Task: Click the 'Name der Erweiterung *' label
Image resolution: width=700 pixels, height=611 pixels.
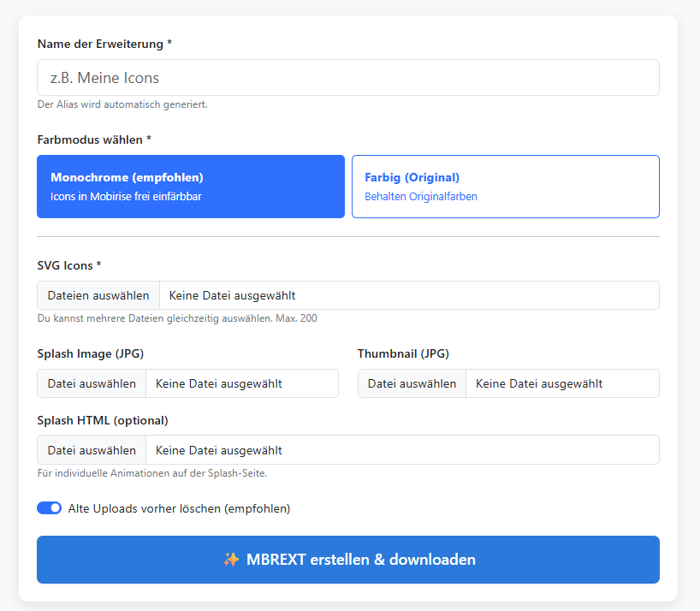Action: click(104, 44)
